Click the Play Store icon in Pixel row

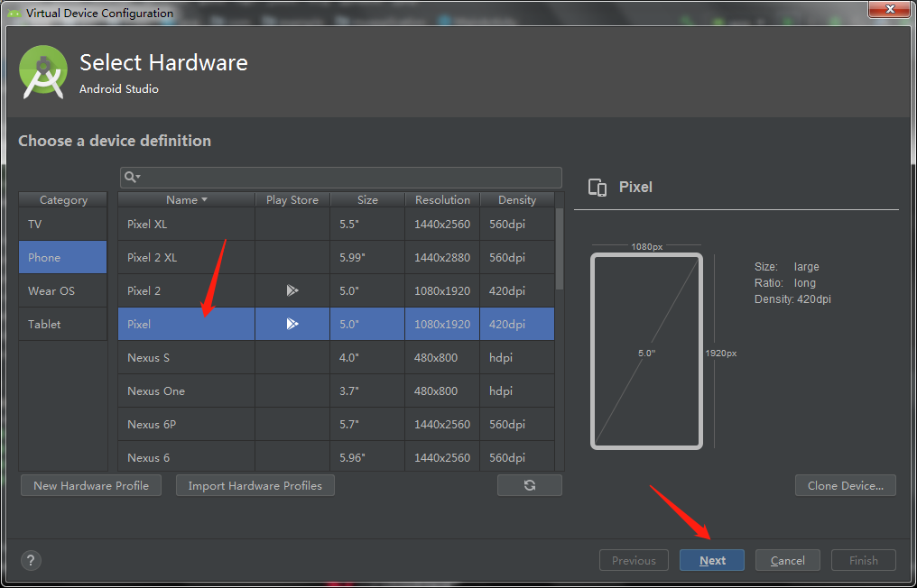pyautogui.click(x=292, y=324)
